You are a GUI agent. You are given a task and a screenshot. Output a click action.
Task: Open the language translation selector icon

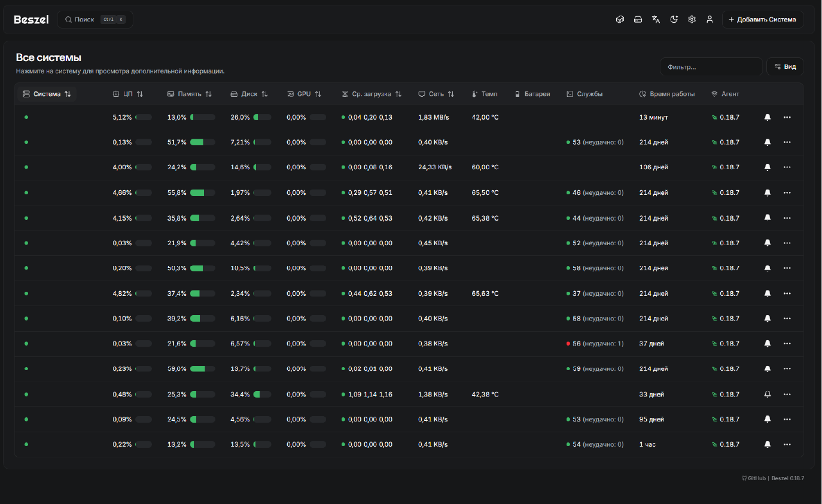(x=656, y=20)
